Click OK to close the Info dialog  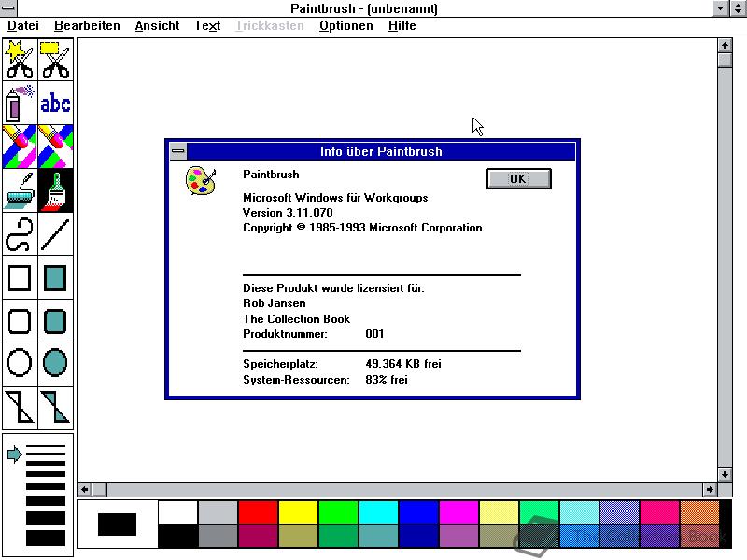tap(519, 178)
